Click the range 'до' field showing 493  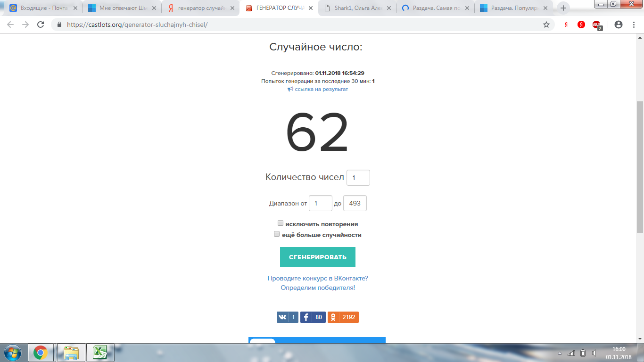(355, 203)
